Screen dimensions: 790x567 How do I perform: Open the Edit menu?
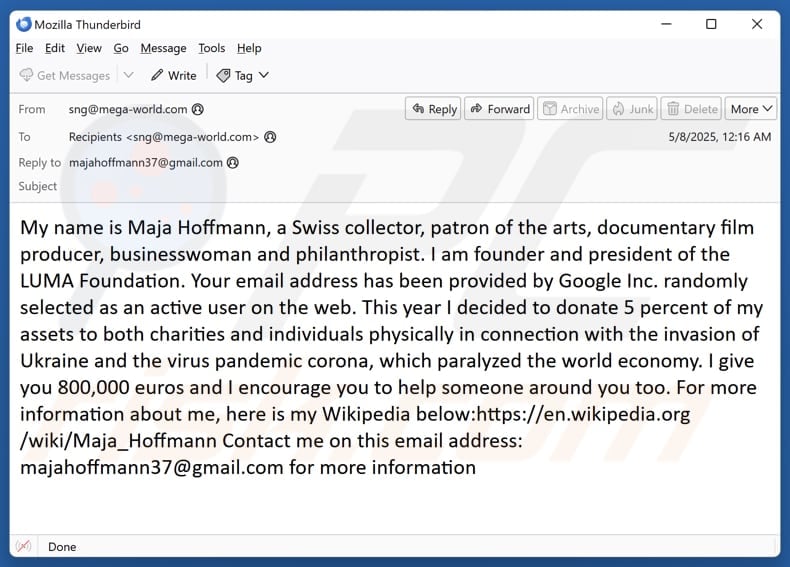click(x=54, y=48)
